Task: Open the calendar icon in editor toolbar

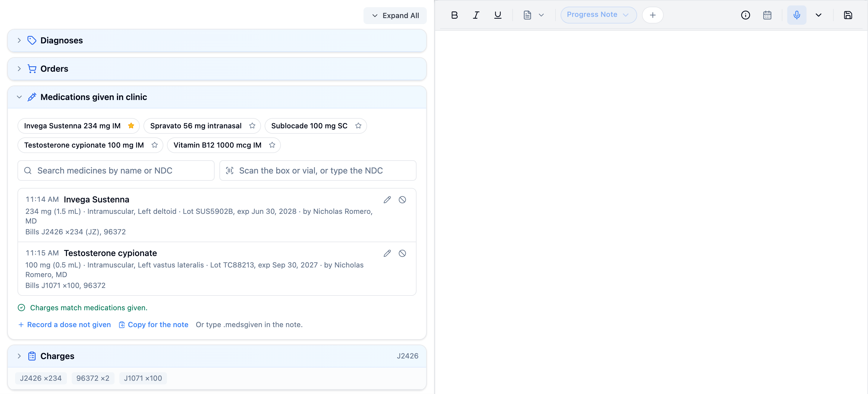Action: click(x=767, y=15)
